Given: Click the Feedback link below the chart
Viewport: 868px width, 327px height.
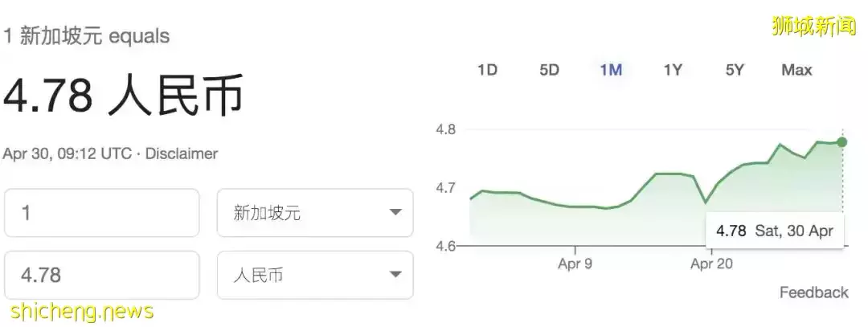Looking at the screenshot, I should tap(813, 292).
